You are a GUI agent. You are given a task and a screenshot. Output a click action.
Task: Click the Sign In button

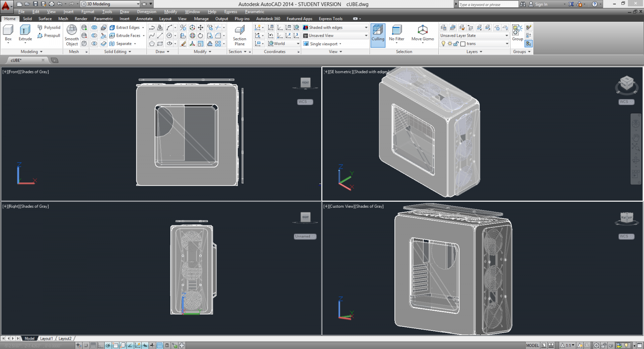tap(541, 4)
